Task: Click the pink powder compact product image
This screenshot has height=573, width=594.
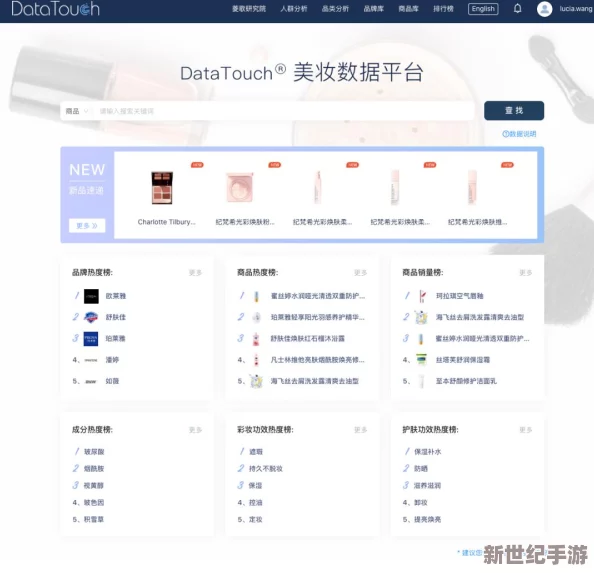Action: click(x=240, y=187)
